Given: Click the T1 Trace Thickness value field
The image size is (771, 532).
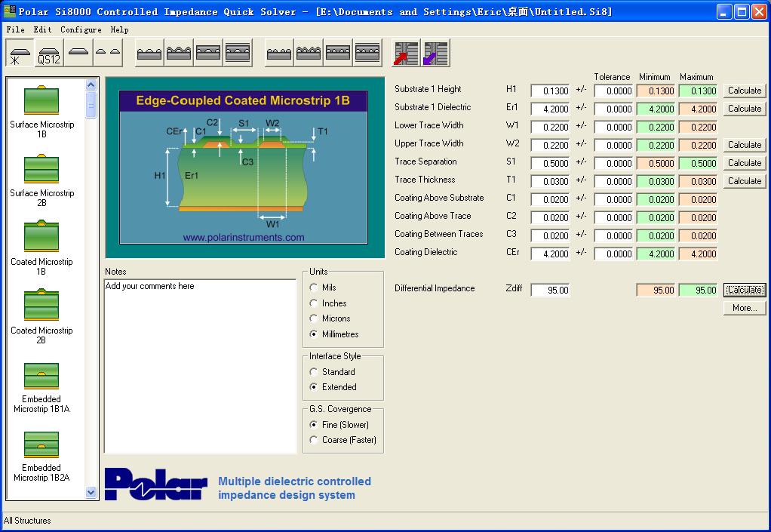Looking at the screenshot, I should 550,181.
